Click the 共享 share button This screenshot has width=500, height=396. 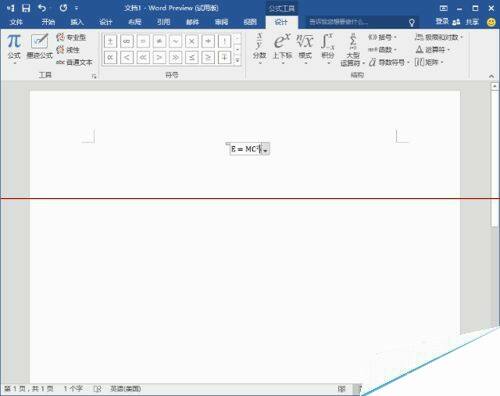(x=466, y=22)
